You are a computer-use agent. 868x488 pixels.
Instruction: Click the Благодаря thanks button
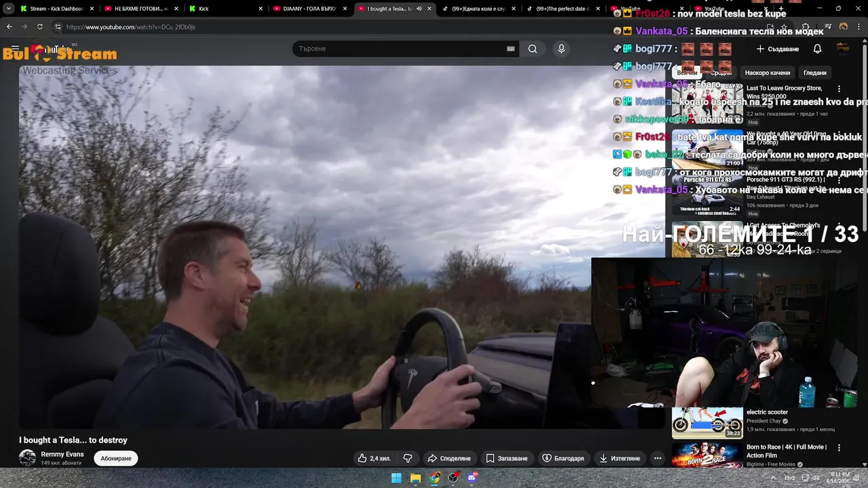pos(563,458)
